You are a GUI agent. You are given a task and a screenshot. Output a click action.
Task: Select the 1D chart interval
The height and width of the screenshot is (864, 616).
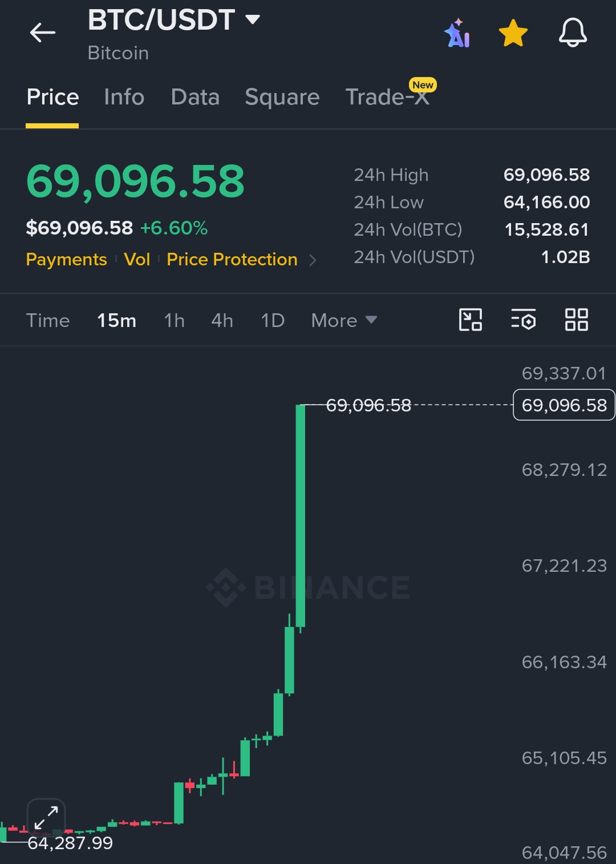tap(273, 320)
